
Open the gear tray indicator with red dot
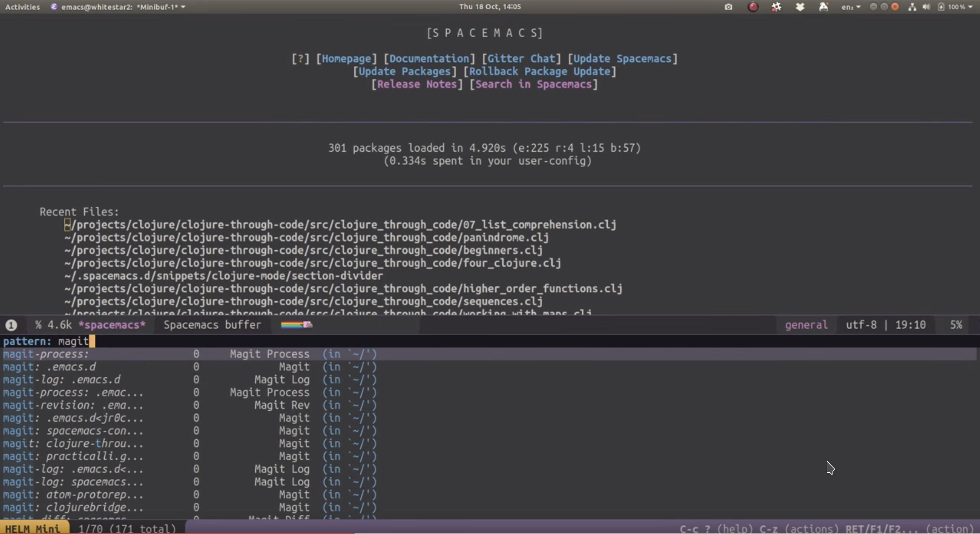click(x=776, y=7)
